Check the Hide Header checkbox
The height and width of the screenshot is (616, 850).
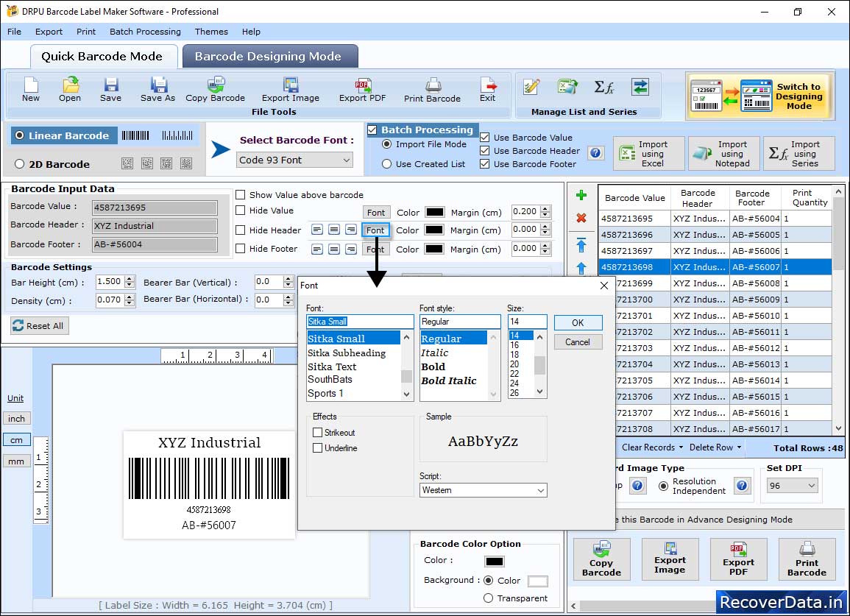point(240,230)
